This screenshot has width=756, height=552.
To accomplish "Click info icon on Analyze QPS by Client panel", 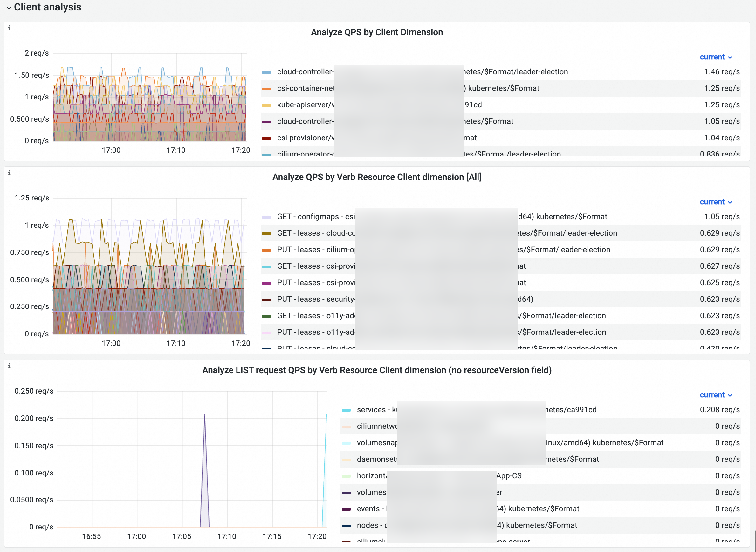I will tap(9, 28).
